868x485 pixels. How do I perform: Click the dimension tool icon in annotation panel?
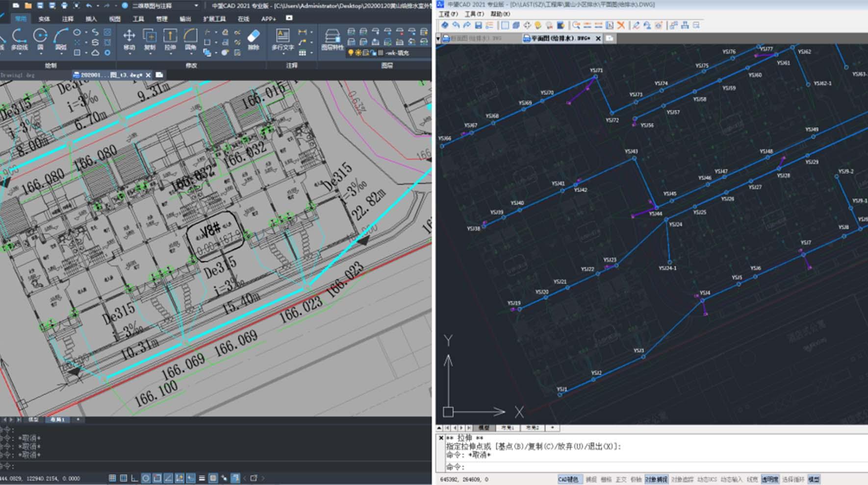[x=303, y=32]
